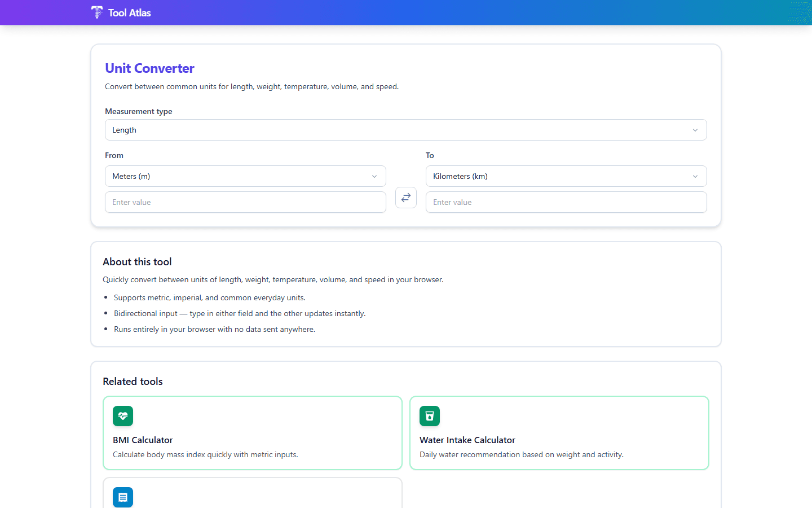
Task: Click the Unit Converter page heading
Action: pyautogui.click(x=149, y=68)
